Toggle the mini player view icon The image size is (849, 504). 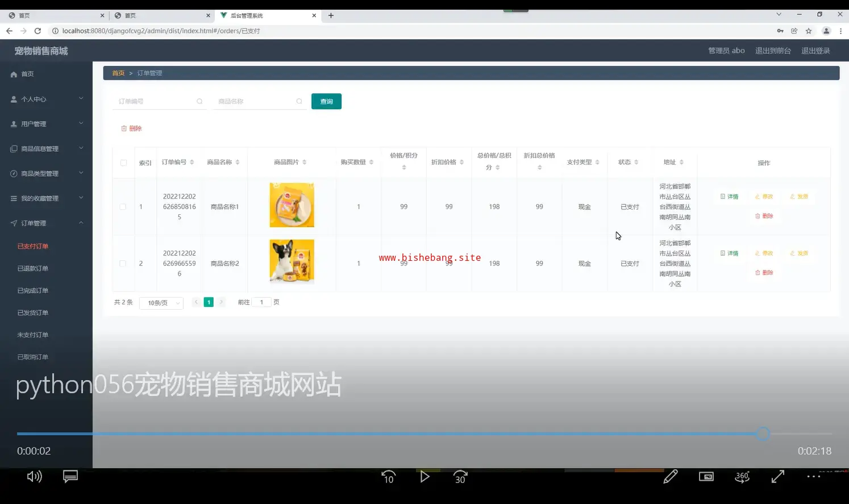(706, 477)
